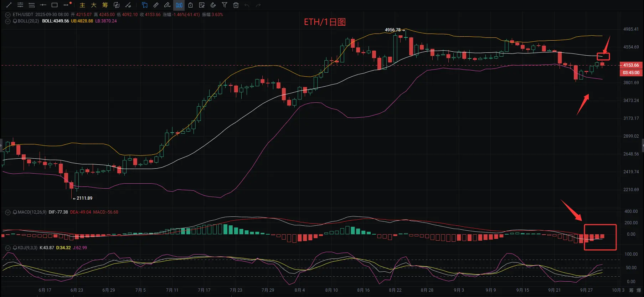Toggle the 主 main-force indicator button
644x297 pixels.
click(x=82, y=5)
